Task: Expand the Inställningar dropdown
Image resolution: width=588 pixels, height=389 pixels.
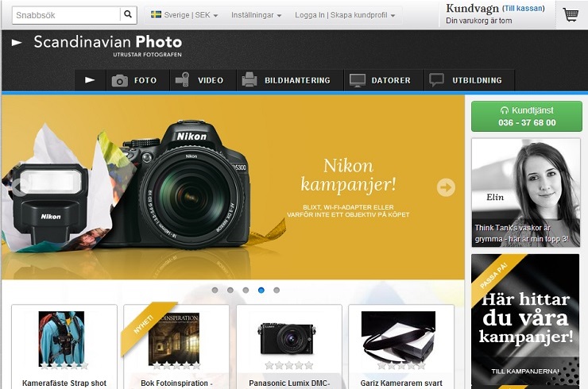Action: point(256,15)
